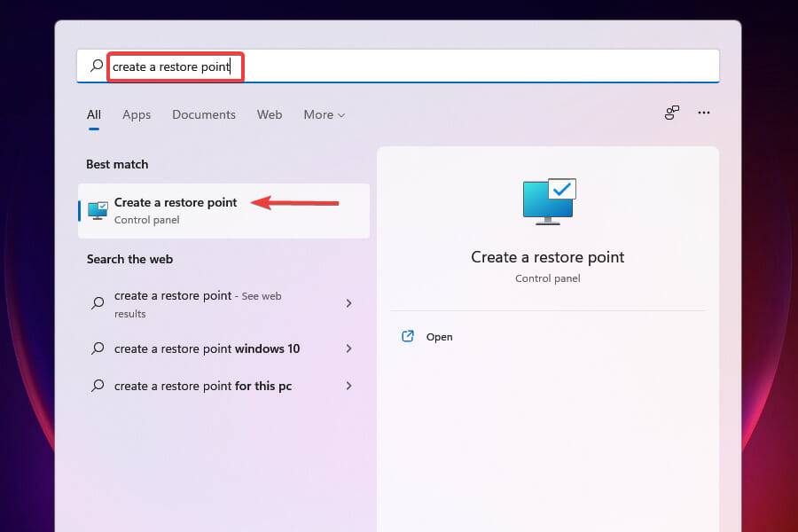The height and width of the screenshot is (532, 798).
Task: Click the Open link in the preview pane
Action: click(441, 336)
